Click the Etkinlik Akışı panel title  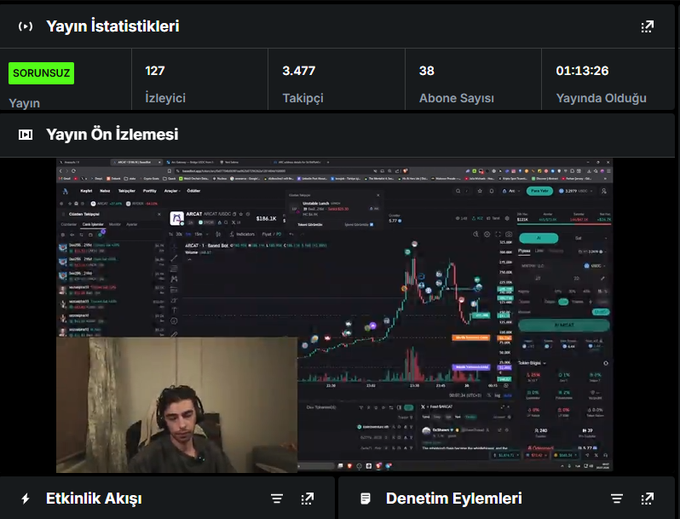[x=94, y=499]
